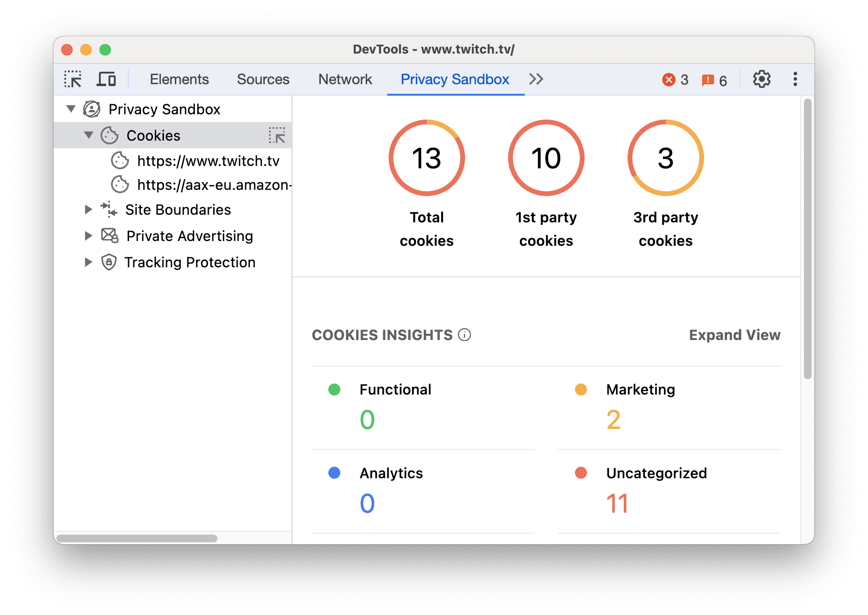Collapse the Cookies tree node
868x615 pixels.
[88, 135]
